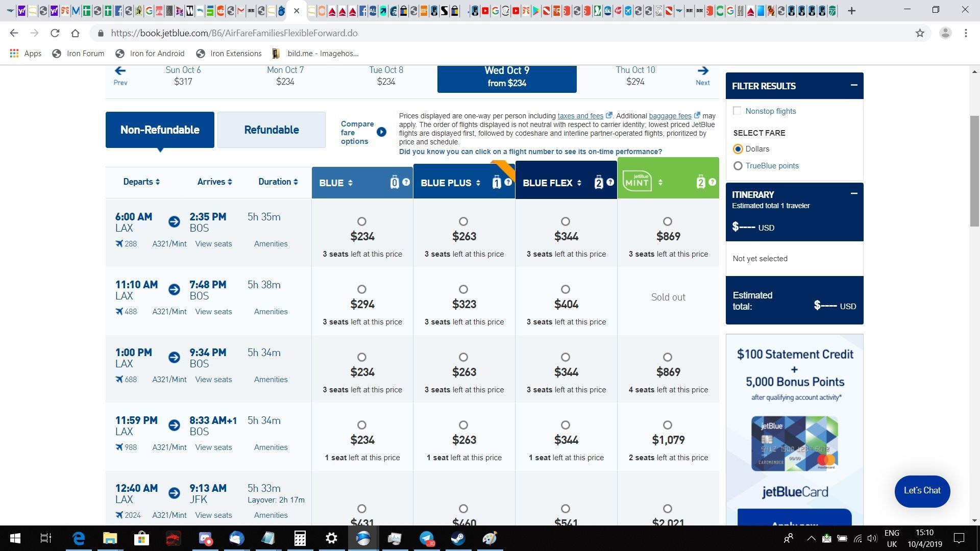Switch to the Refundable fares tab

click(x=272, y=130)
